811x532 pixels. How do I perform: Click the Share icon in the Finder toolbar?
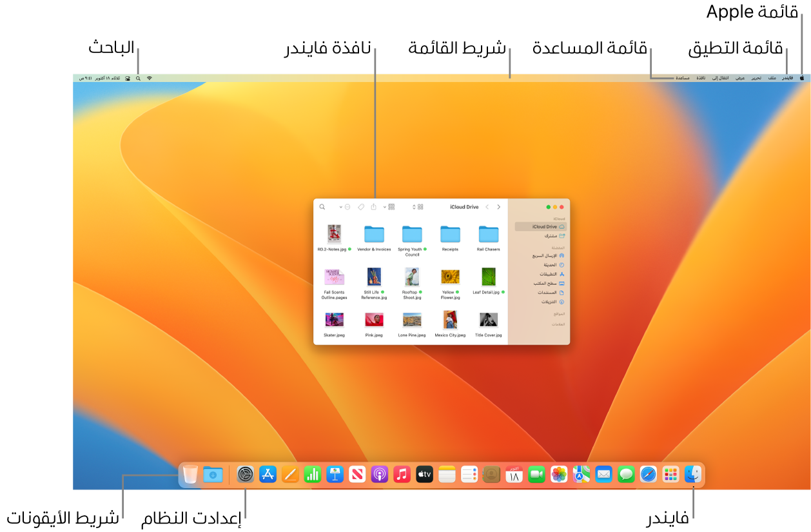point(374,206)
